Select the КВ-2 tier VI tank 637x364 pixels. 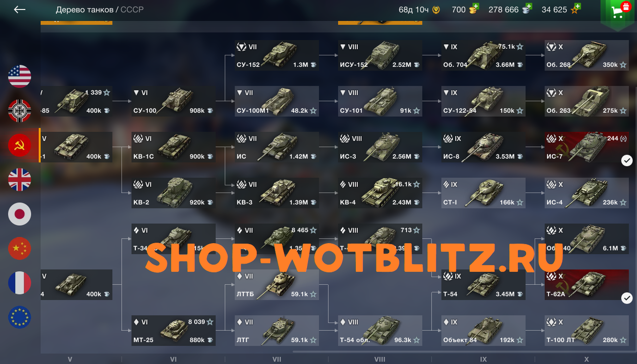tap(174, 193)
